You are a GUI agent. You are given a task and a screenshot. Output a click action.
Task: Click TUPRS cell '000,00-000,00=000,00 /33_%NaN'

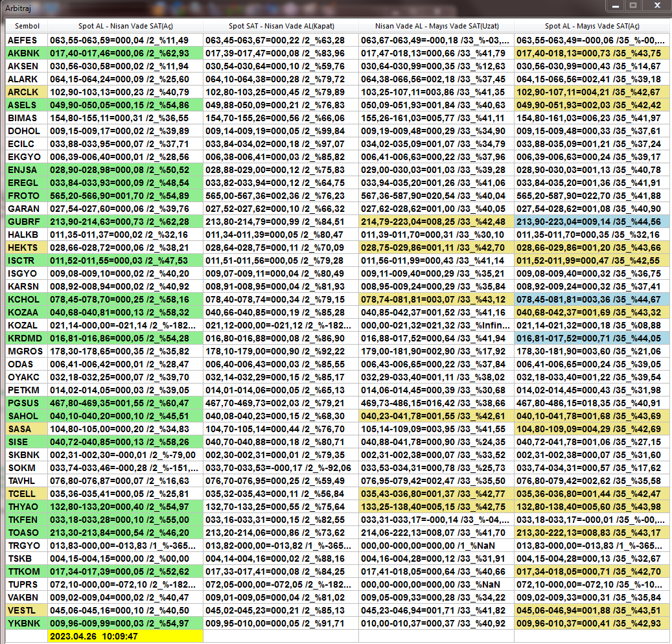coord(436,584)
